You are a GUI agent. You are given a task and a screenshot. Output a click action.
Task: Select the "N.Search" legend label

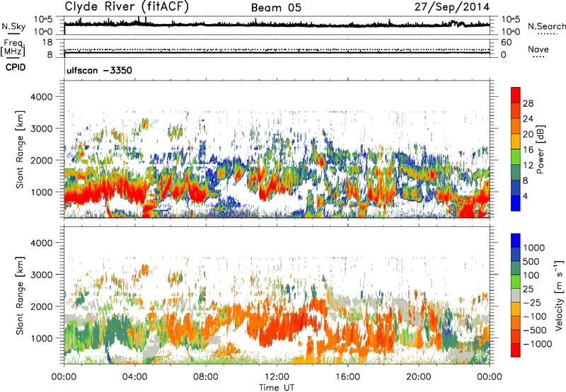point(546,26)
